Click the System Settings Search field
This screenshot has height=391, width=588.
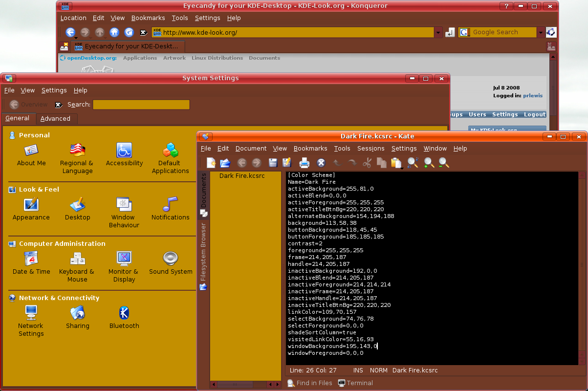point(141,105)
